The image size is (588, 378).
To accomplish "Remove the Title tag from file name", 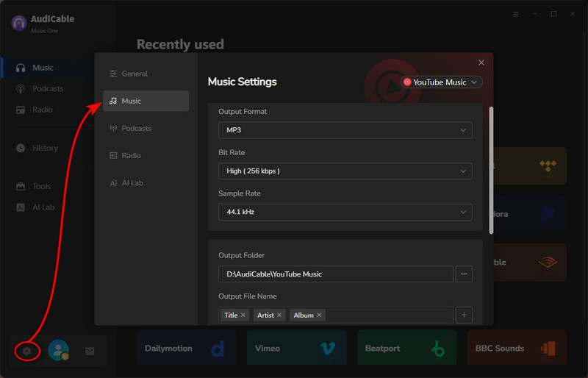I will coord(243,315).
